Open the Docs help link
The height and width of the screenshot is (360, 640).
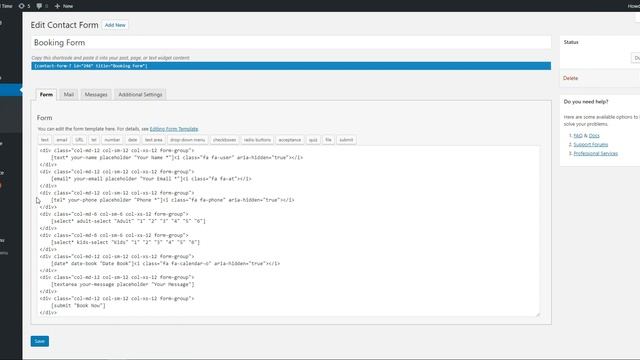click(594, 136)
